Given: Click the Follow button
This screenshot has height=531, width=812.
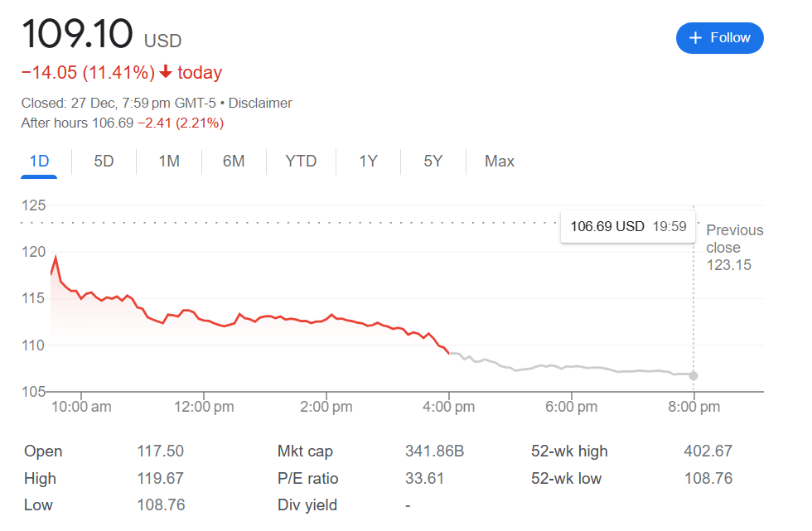Looking at the screenshot, I should click(719, 38).
